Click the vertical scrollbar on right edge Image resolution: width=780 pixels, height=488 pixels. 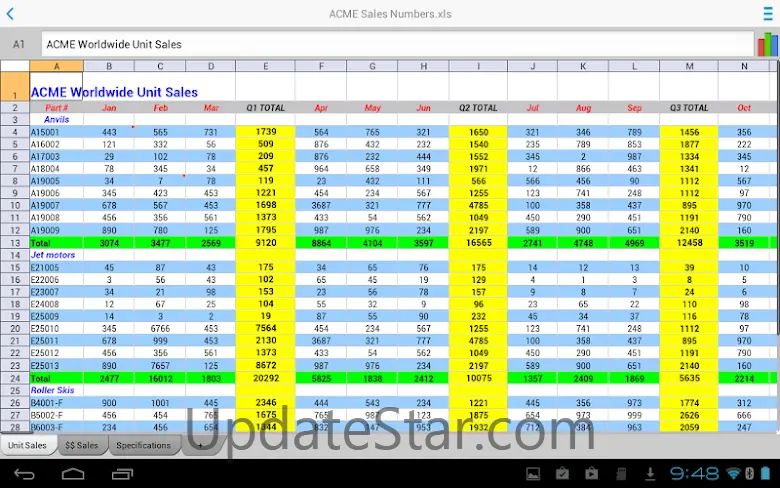777,199
